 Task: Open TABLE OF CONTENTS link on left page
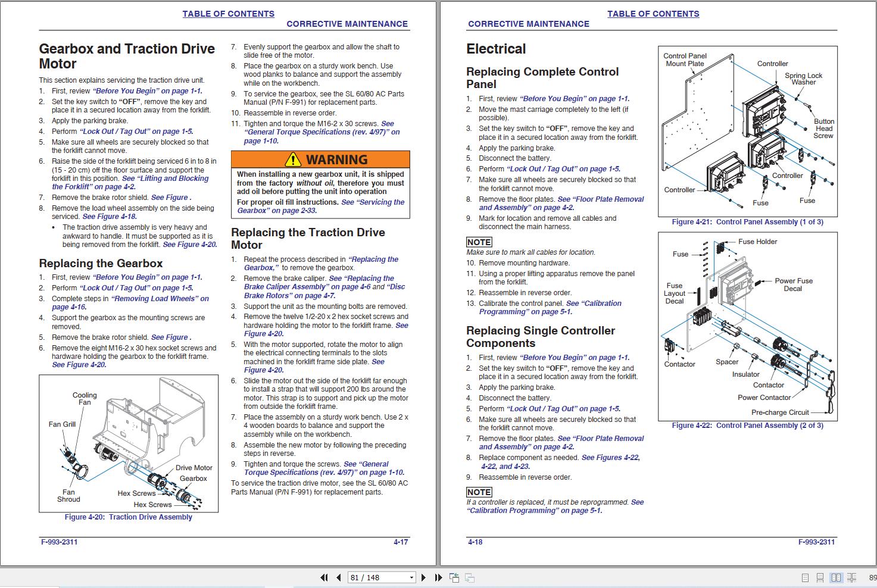228,14
